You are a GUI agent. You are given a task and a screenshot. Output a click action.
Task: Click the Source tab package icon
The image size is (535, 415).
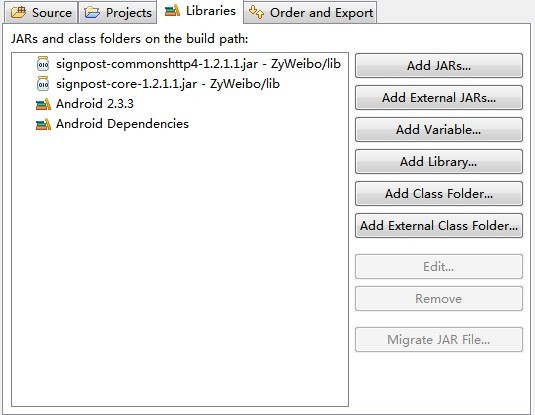click(x=18, y=13)
